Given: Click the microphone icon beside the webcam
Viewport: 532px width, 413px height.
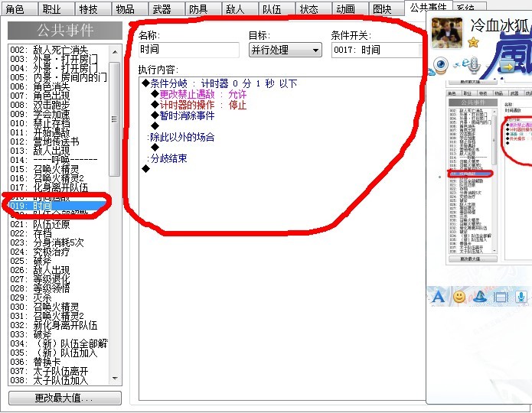Looking at the screenshot, I should pyautogui.click(x=474, y=66).
